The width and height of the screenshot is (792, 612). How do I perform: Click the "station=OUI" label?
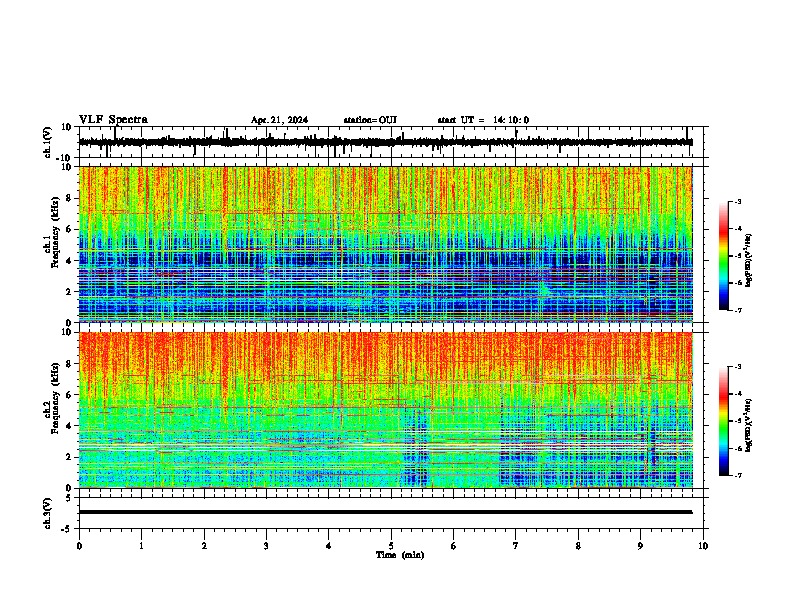pos(370,120)
